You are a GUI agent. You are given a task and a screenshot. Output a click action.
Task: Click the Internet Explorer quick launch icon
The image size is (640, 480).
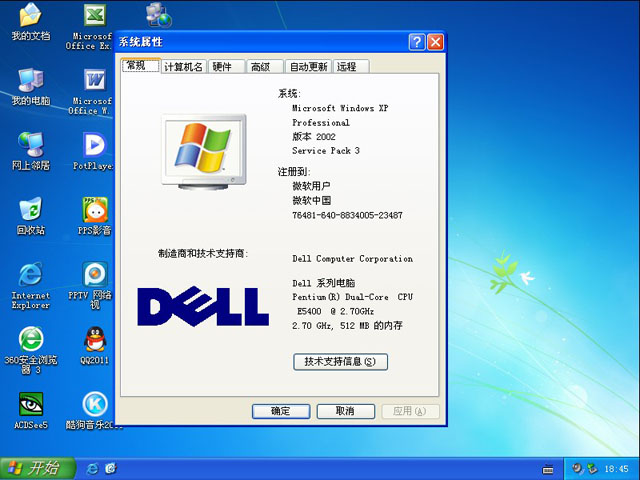click(93, 468)
